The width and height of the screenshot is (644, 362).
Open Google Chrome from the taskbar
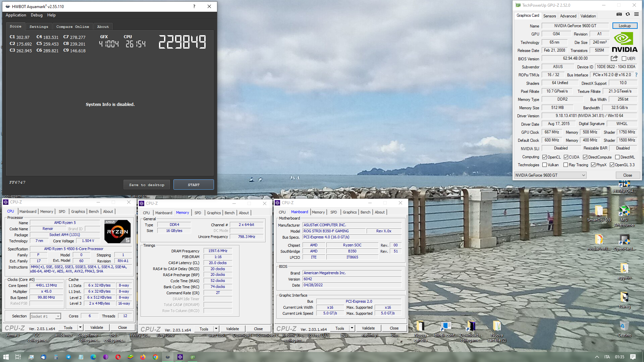(x=155, y=357)
